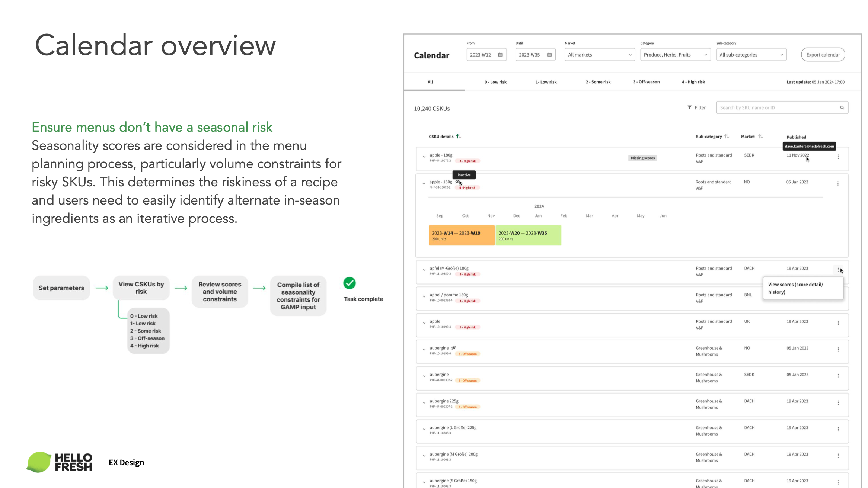Sort by Market column arrows
This screenshot has width=868, height=488.
point(761,137)
